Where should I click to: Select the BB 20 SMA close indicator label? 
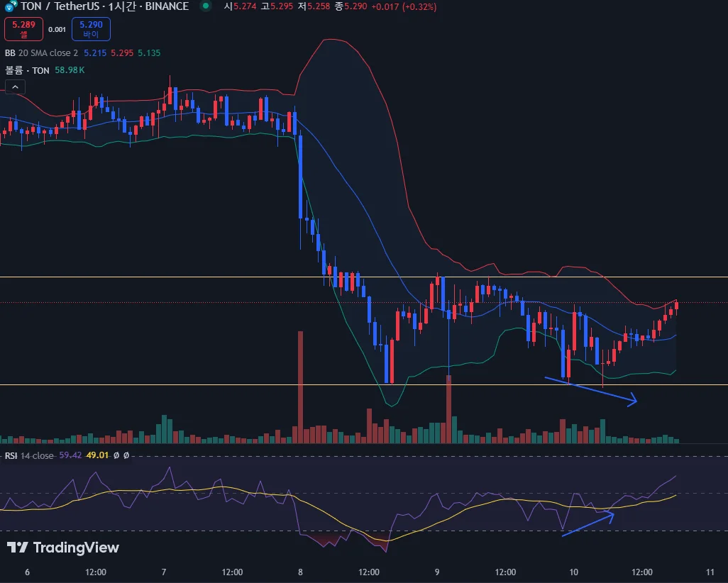pos(41,53)
